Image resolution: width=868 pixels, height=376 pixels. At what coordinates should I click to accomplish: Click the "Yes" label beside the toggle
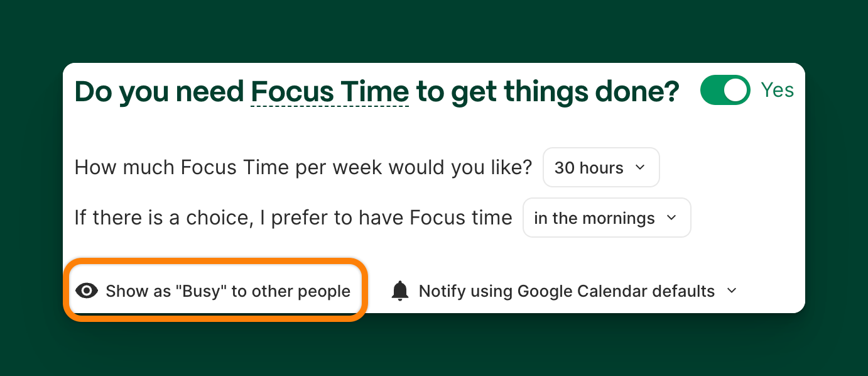[778, 90]
